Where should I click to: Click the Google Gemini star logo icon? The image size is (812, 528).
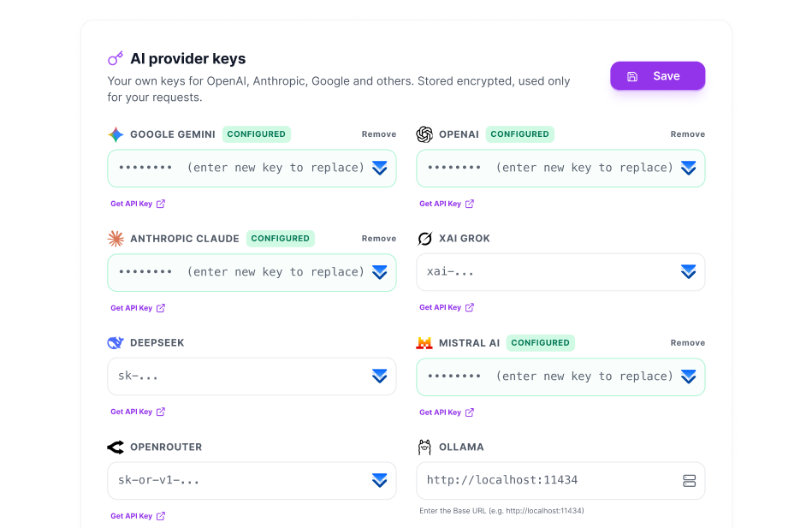click(x=116, y=134)
